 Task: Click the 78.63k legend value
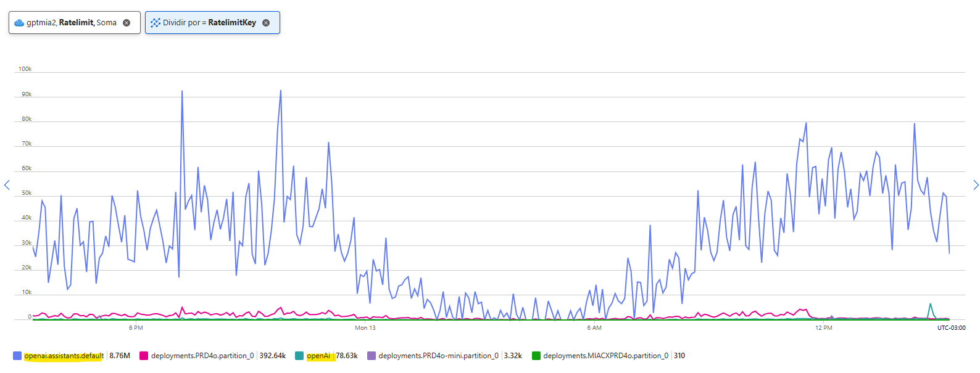(347, 356)
